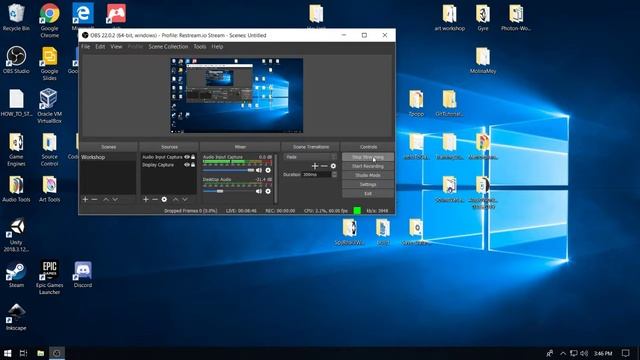Click the OBS preview canvas thumbnail
Screen dimensions: 640x360
(237, 96)
